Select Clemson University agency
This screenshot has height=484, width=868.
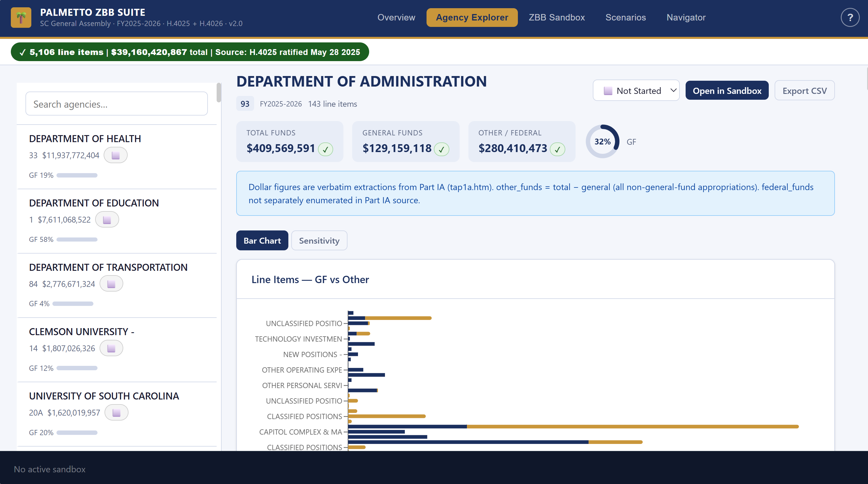(117, 350)
